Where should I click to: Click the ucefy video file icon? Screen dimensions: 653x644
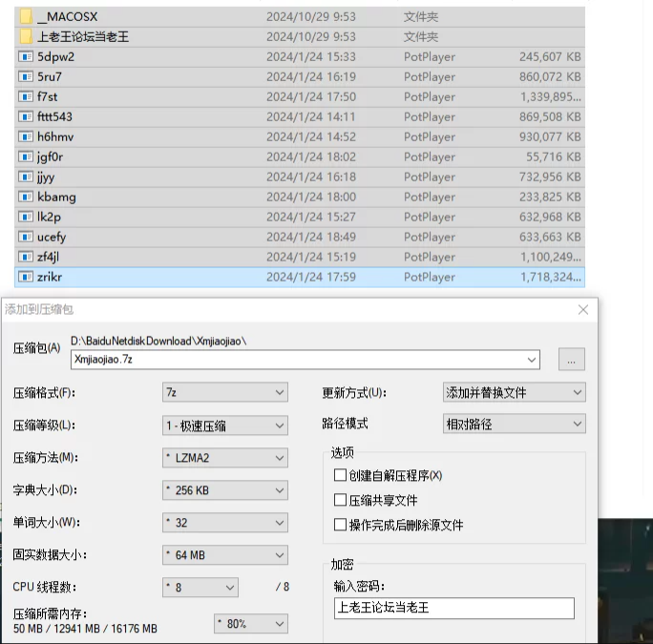(26, 237)
